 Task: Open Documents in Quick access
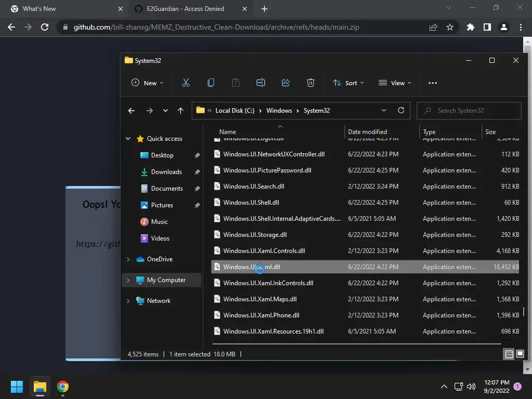[x=167, y=189]
